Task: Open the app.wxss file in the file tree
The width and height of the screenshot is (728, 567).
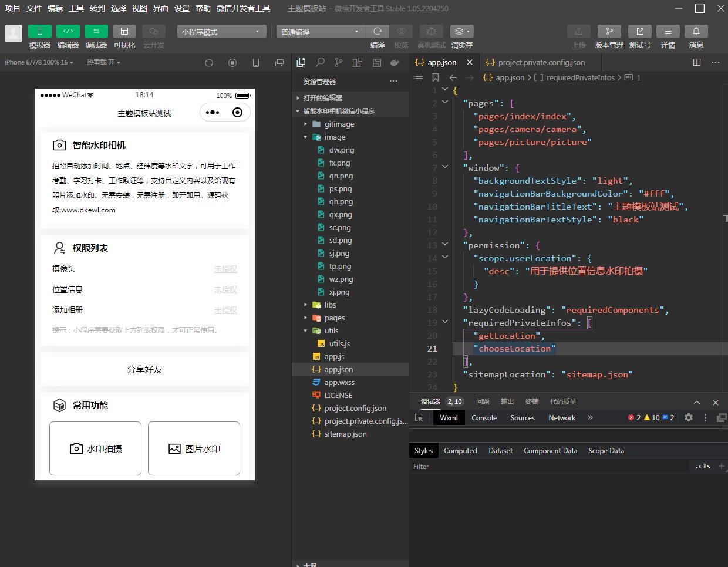Action: [339, 383]
